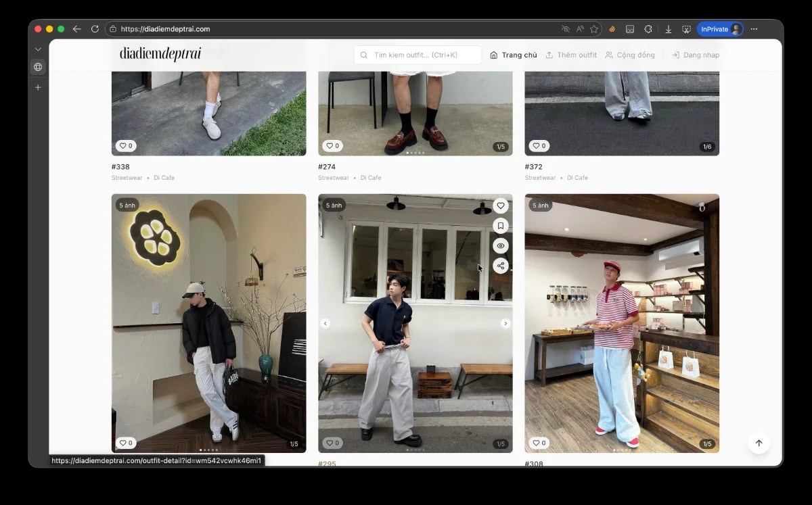Click the upload icon next to Thêm outfit
The height and width of the screenshot is (505, 812).
[549, 55]
